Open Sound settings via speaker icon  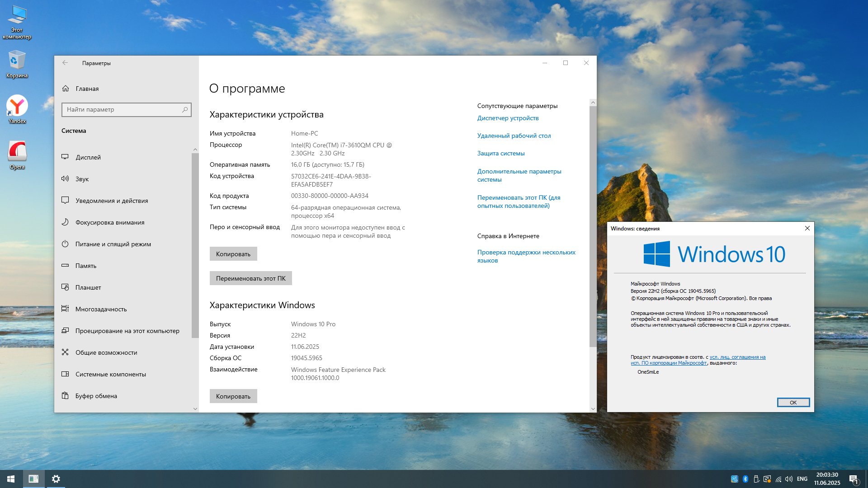coord(65,179)
